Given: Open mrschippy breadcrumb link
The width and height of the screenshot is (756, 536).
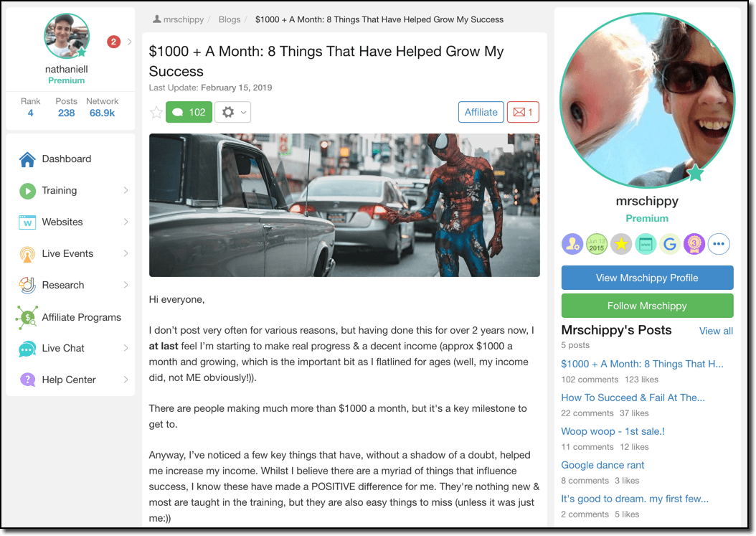Looking at the screenshot, I should [179, 19].
